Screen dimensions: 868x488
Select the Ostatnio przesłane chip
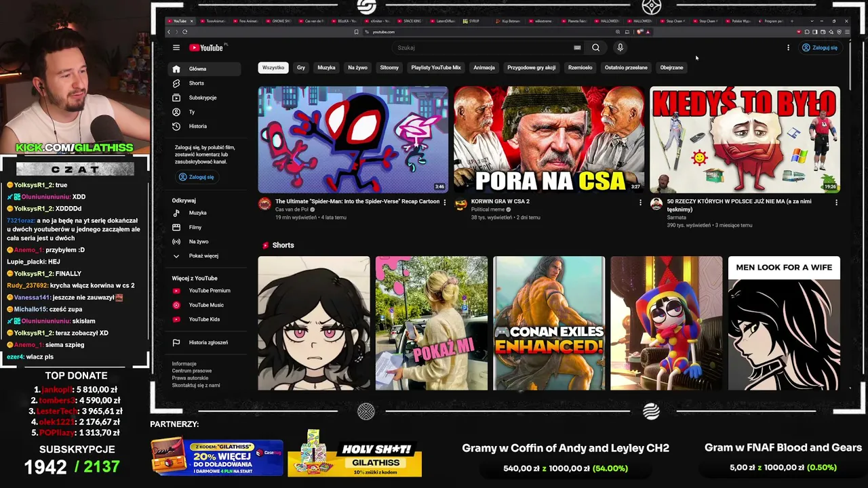[626, 68]
